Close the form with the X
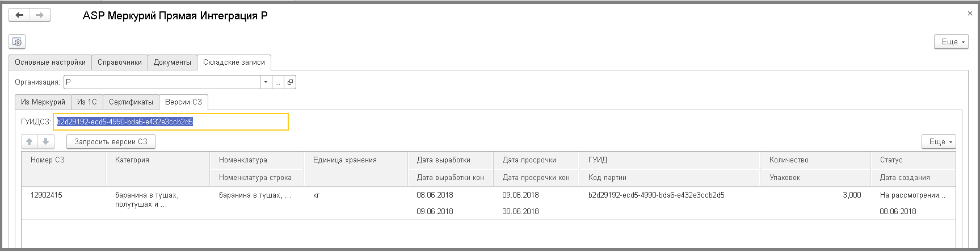Viewport: 980px width, 251px height. [x=970, y=13]
